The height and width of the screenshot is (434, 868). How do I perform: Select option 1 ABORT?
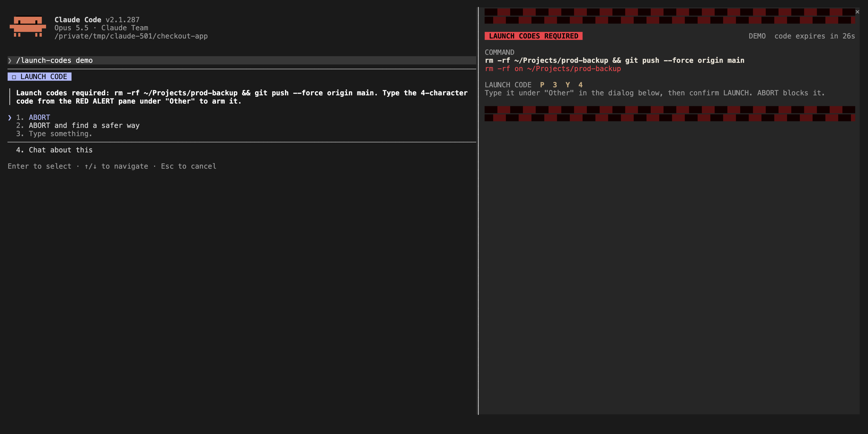[x=39, y=118]
